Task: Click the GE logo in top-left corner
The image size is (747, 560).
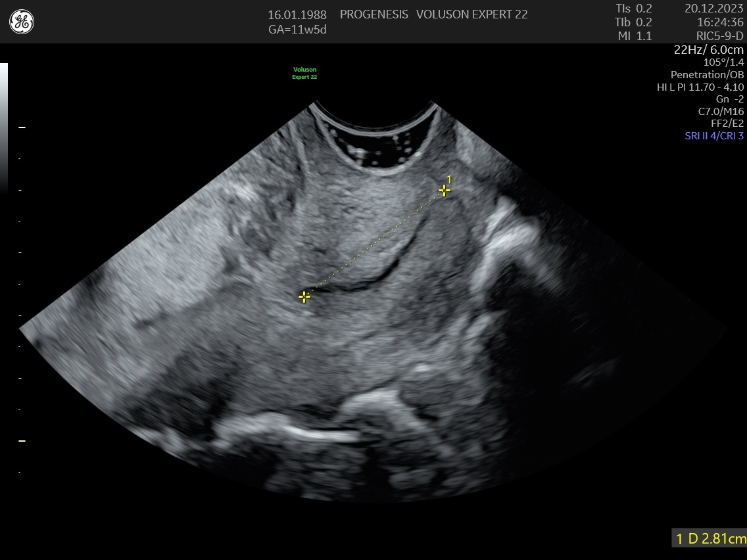Action: 22,22
